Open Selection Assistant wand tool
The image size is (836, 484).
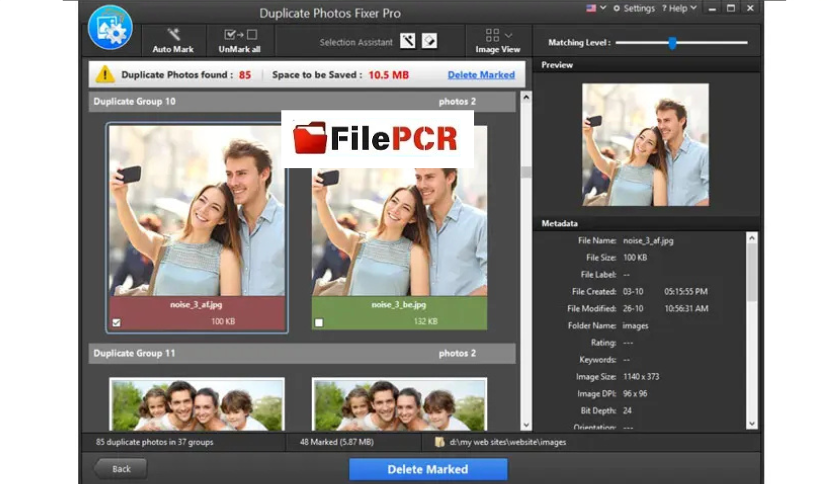pos(407,41)
